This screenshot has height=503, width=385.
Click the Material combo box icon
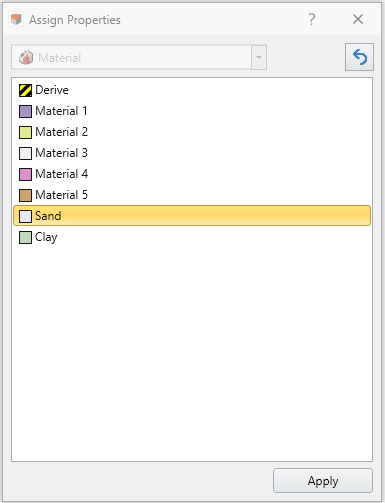click(26, 57)
